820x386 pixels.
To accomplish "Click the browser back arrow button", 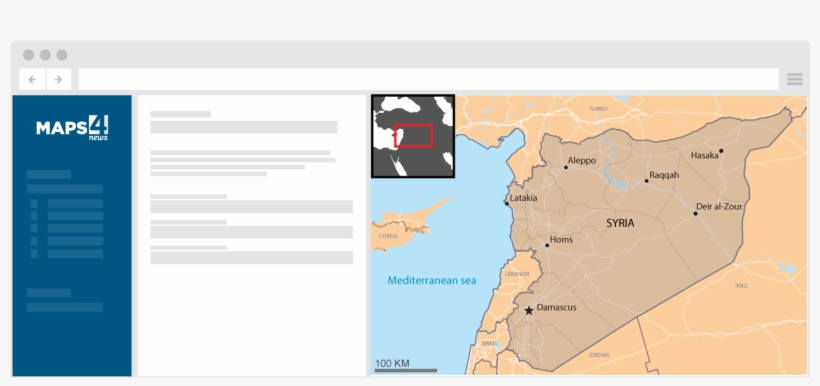I will [x=32, y=80].
